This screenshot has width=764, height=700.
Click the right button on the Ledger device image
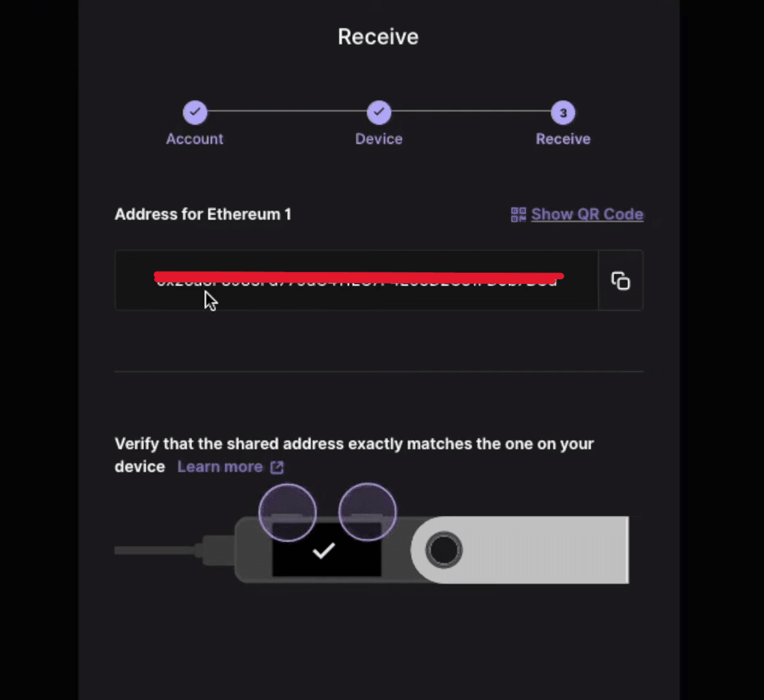(x=366, y=511)
